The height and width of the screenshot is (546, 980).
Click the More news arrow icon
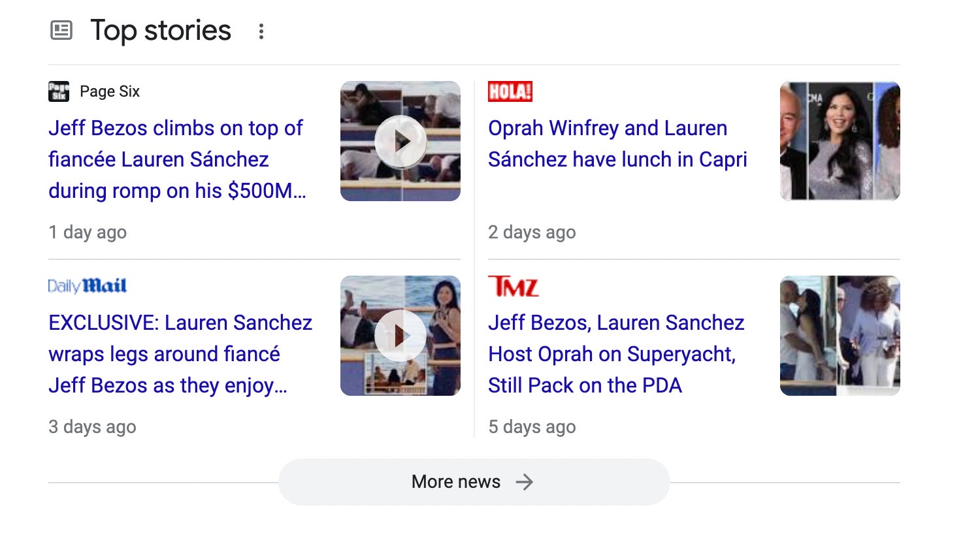pyautogui.click(x=525, y=482)
